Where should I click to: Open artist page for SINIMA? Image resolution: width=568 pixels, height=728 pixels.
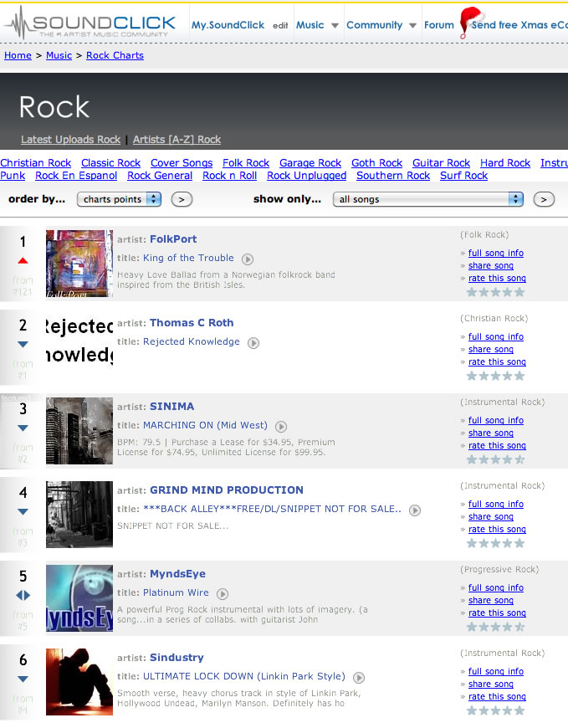coord(172,406)
